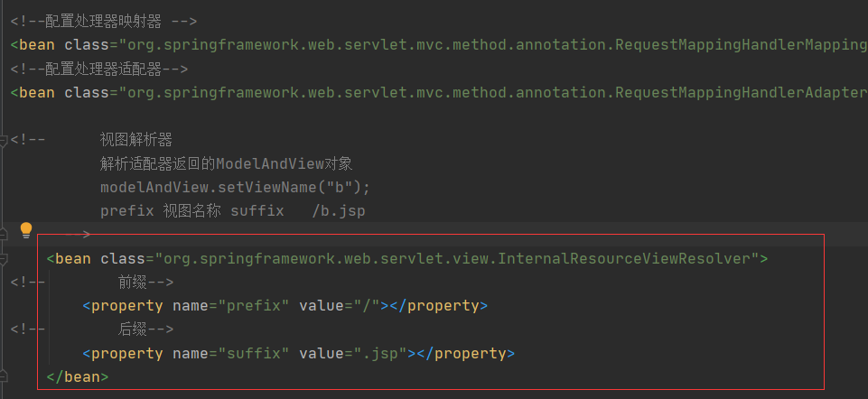Click the 配置处理器适配器 comment line
The height and width of the screenshot is (399, 868).
(x=99, y=70)
